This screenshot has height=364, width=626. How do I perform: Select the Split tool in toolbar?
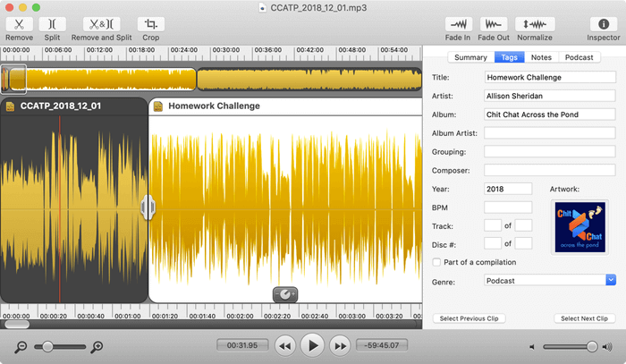(x=53, y=24)
